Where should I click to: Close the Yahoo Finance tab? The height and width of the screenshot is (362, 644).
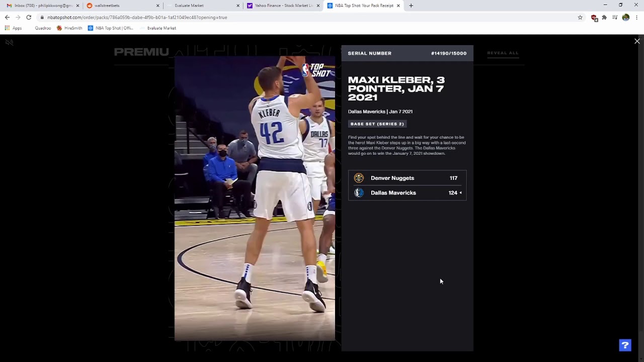pyautogui.click(x=318, y=6)
